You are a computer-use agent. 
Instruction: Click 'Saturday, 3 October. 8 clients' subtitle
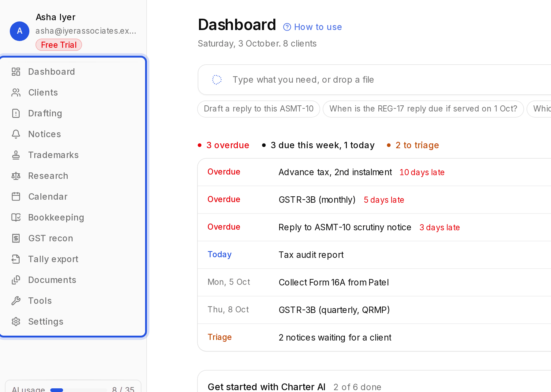257,43
